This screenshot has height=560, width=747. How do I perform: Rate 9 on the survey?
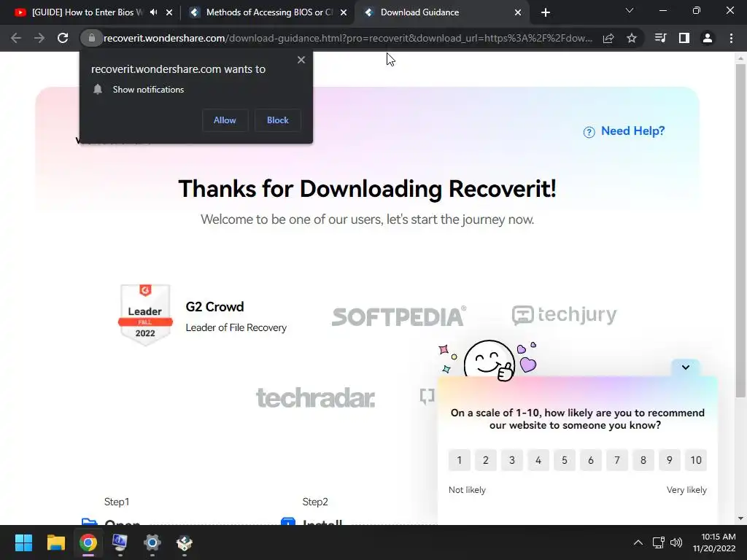click(x=670, y=460)
